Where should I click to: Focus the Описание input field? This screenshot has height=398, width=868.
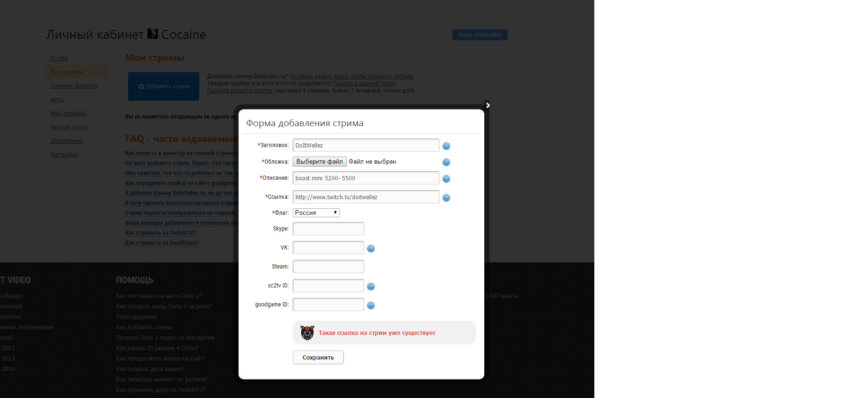tap(366, 178)
